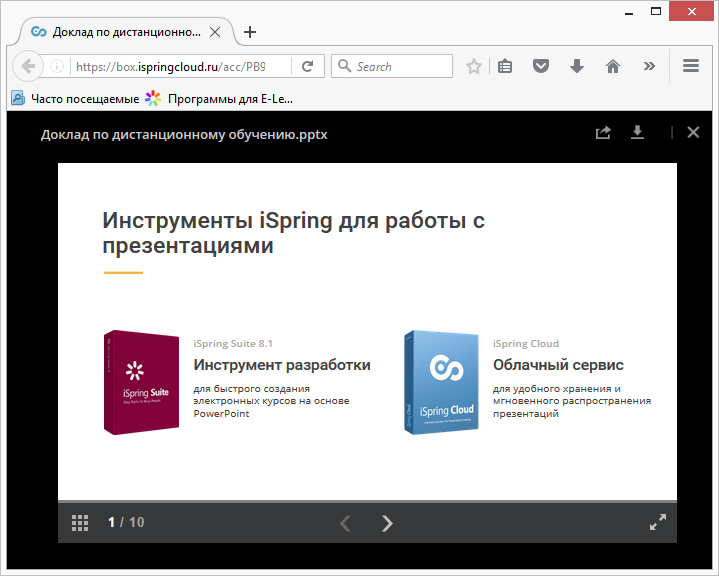Click the iSpring favicon on tab
Screen dimensions: 719x576
(x=39, y=32)
